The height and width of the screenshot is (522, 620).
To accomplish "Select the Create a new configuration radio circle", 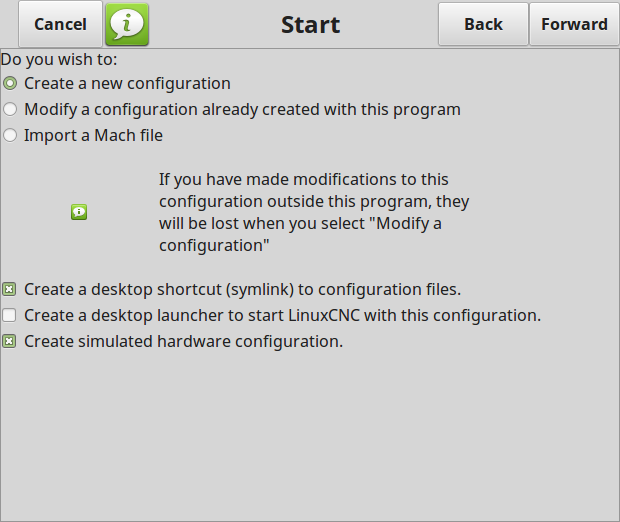I will click(10, 83).
